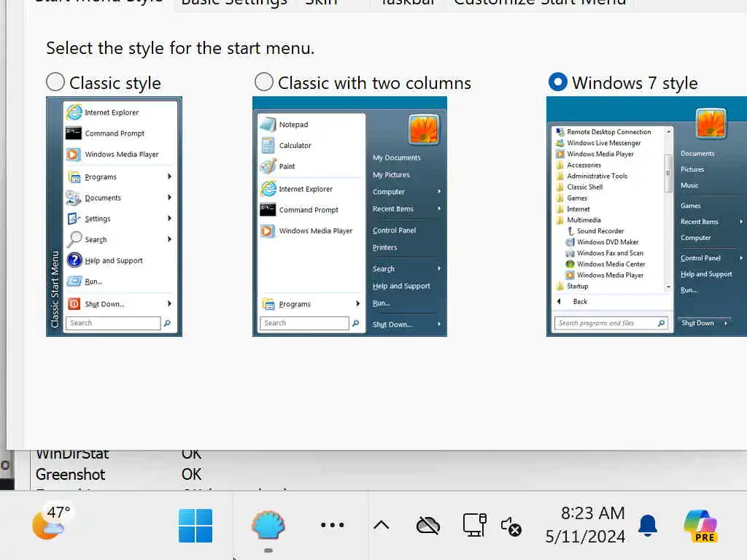747x560 pixels.
Task: Expand the hidden system tray icons chevron
Action: click(x=381, y=525)
